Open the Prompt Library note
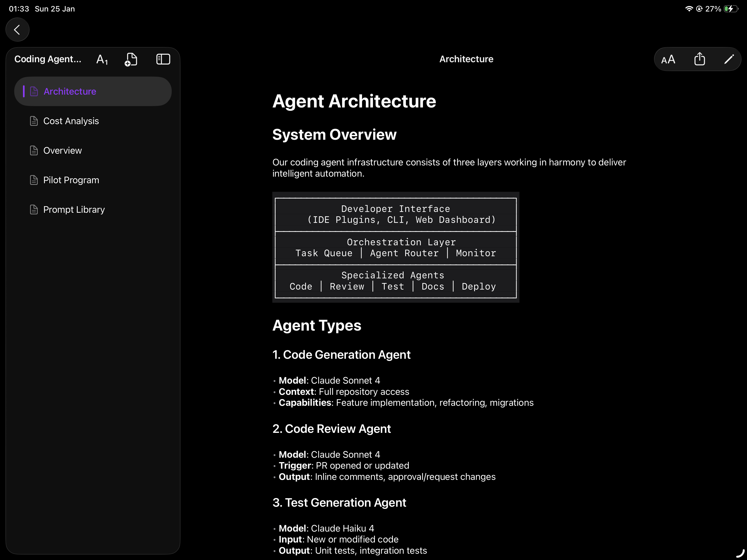 pos(74,209)
